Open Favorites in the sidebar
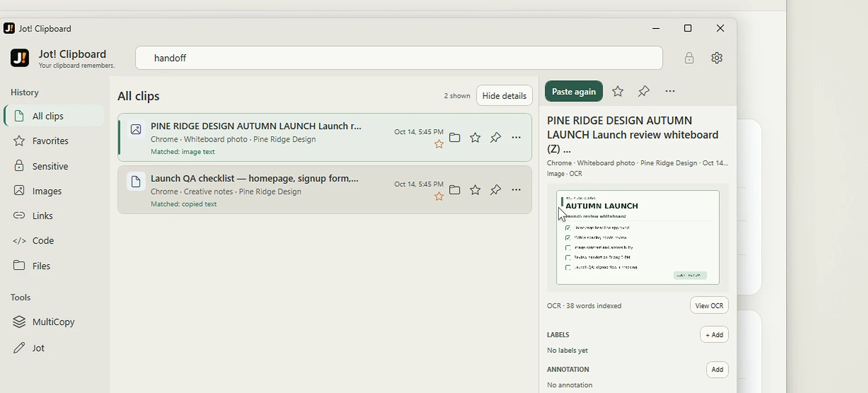This screenshot has width=868, height=393. 54,141
